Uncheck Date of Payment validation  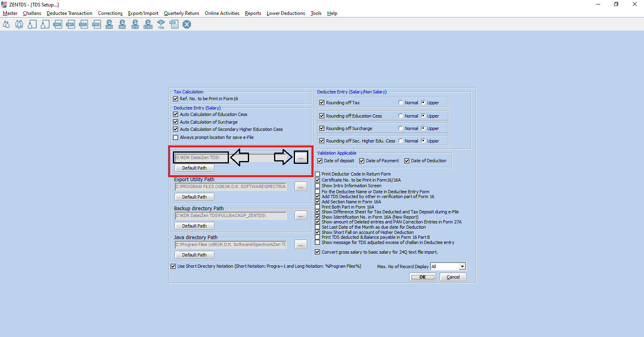coord(361,161)
